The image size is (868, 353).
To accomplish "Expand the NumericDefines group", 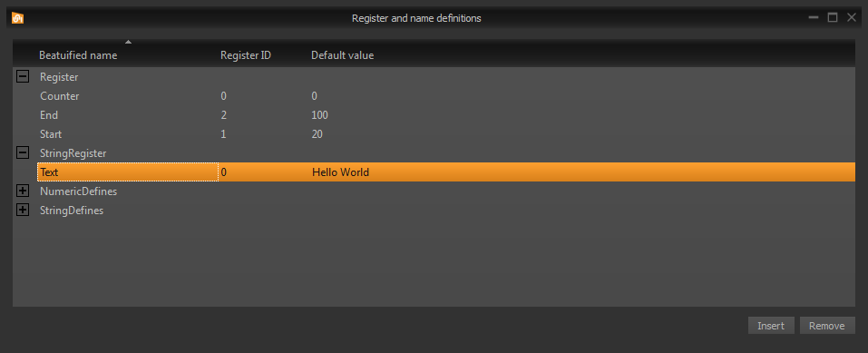I will point(23,191).
